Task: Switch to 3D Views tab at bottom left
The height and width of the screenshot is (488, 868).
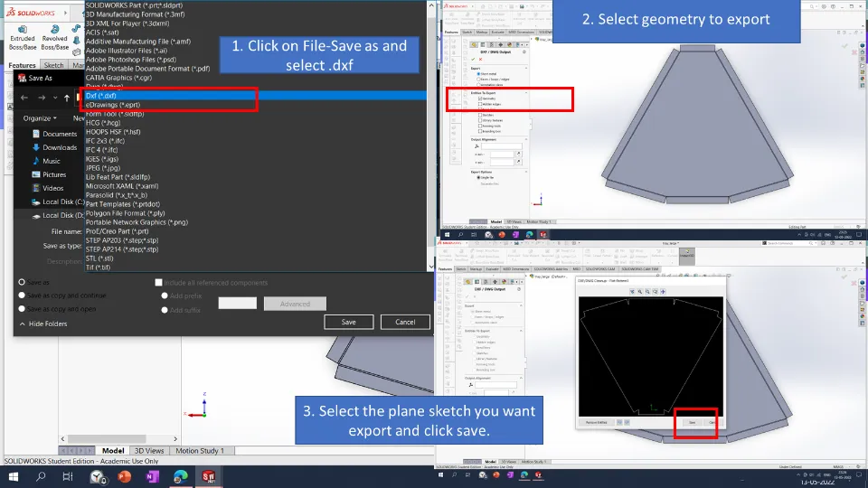Action: point(149,451)
